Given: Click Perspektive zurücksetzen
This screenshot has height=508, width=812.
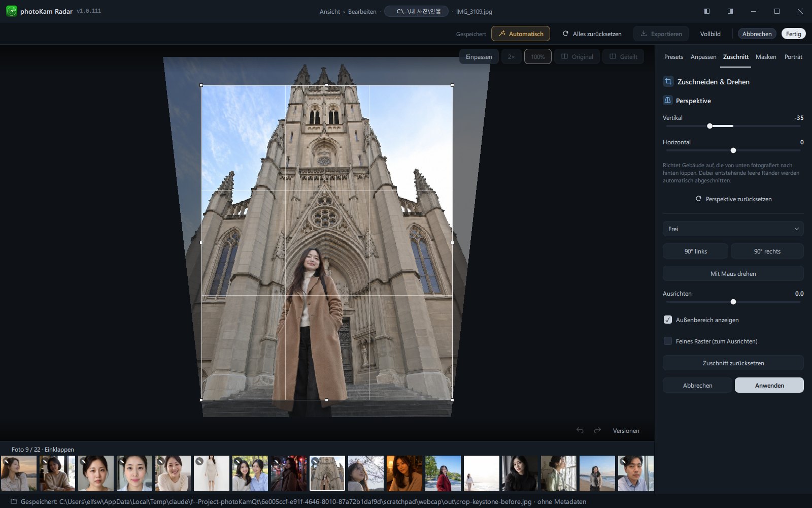Looking at the screenshot, I should tap(733, 199).
